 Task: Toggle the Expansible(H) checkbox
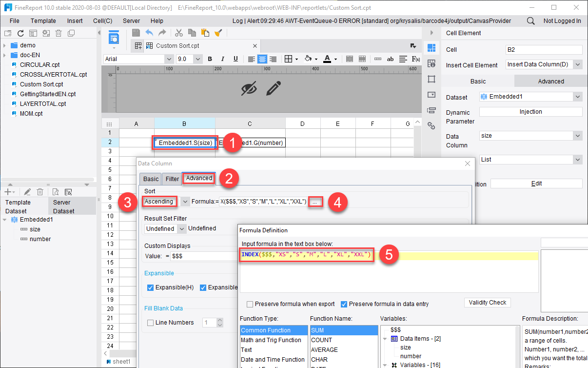151,287
